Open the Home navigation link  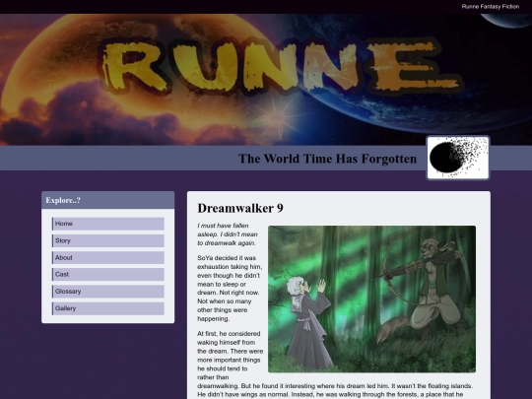coord(108,224)
